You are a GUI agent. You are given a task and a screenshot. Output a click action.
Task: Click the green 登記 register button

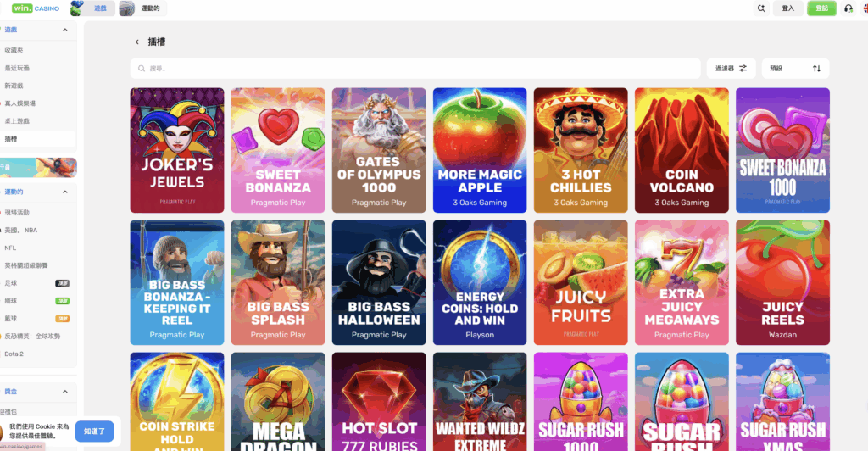(821, 8)
